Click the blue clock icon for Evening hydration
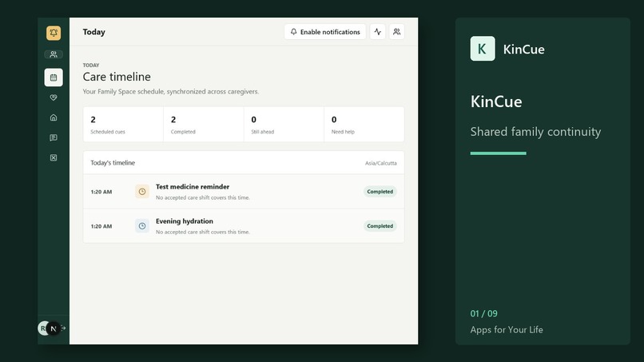Screen dimensions: 644x362 click(x=142, y=226)
